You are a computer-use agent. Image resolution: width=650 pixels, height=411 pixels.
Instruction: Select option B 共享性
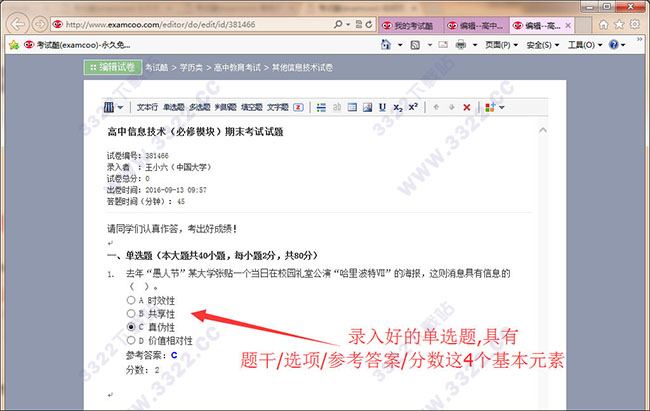(x=131, y=313)
